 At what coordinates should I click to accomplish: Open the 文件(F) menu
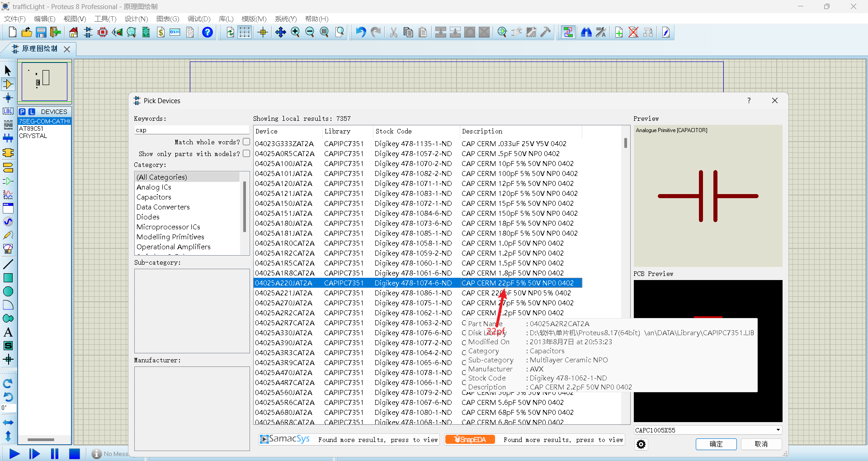tap(14, 19)
